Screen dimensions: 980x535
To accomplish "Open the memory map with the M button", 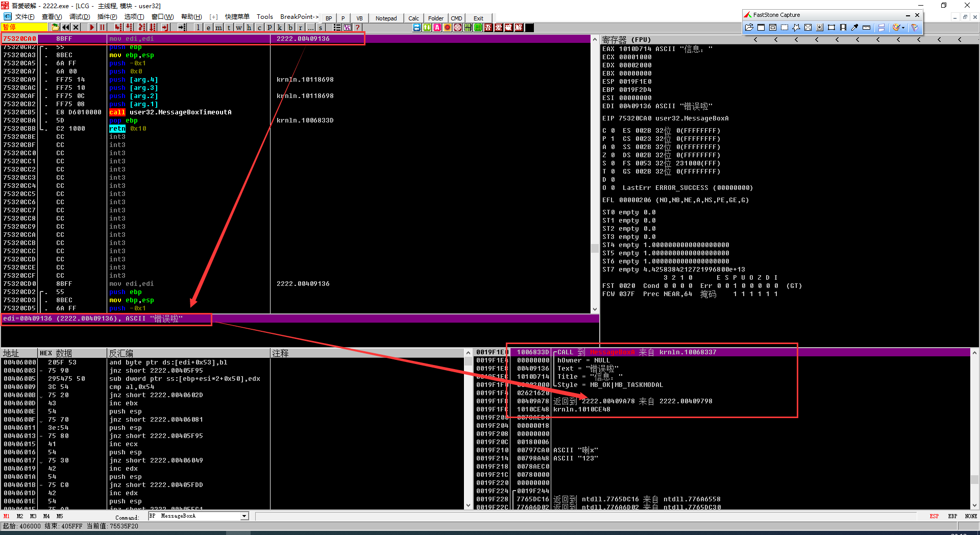I will (218, 27).
